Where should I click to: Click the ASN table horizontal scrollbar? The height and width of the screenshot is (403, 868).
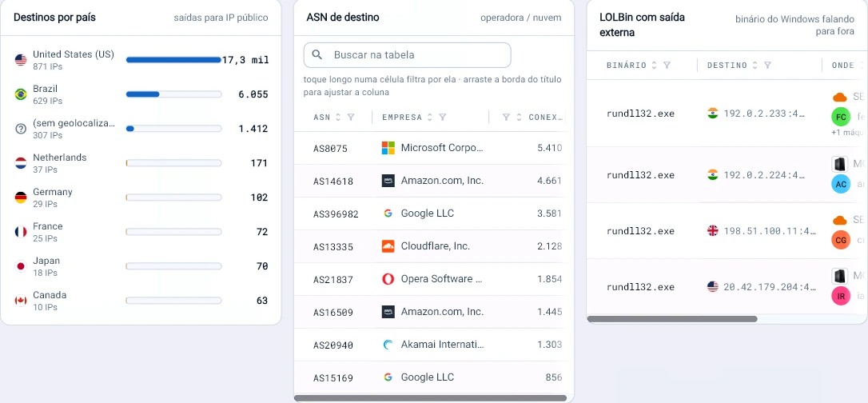coord(430,398)
